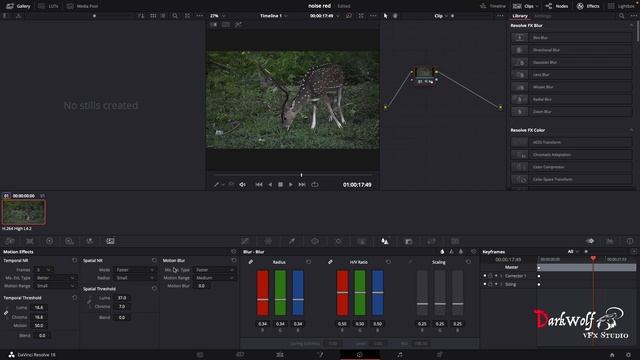Screen dimensions: 640x360
Task: Select the Radial Blur effect
Action: pos(571,99)
